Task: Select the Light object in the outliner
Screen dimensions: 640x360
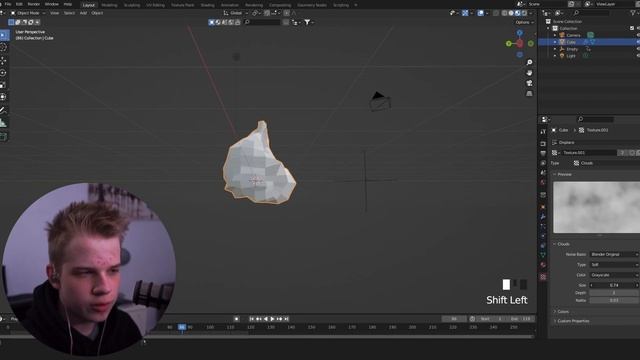Action: point(571,56)
